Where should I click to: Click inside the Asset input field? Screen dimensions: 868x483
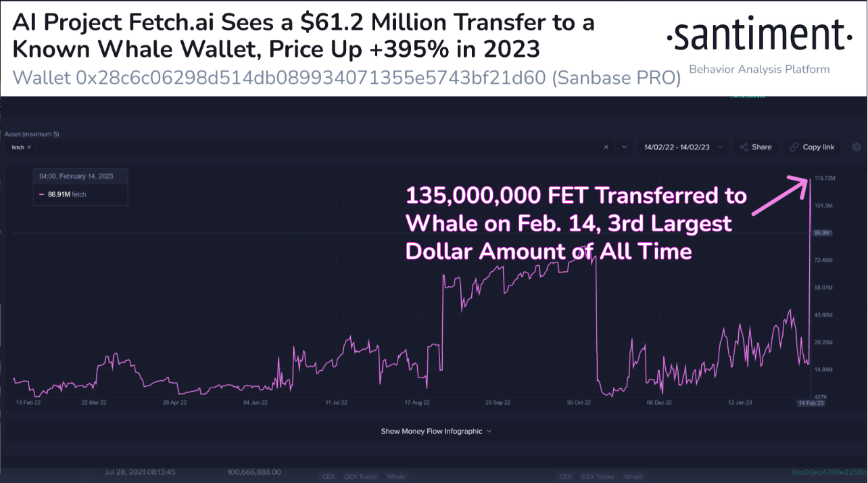point(304,147)
